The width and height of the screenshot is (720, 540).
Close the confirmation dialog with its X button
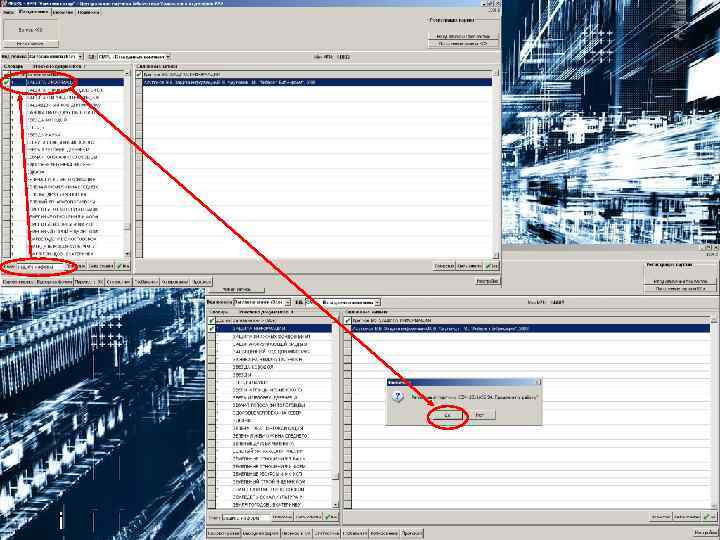[538, 382]
